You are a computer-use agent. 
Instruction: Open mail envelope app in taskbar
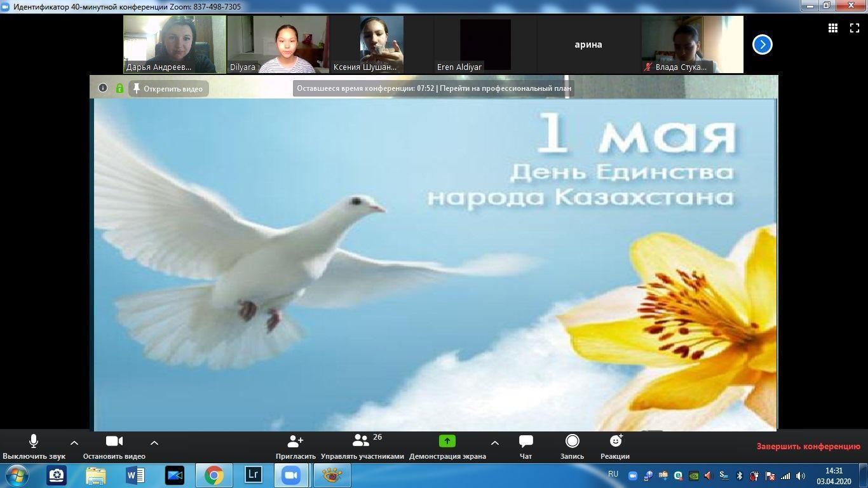tap(175, 475)
